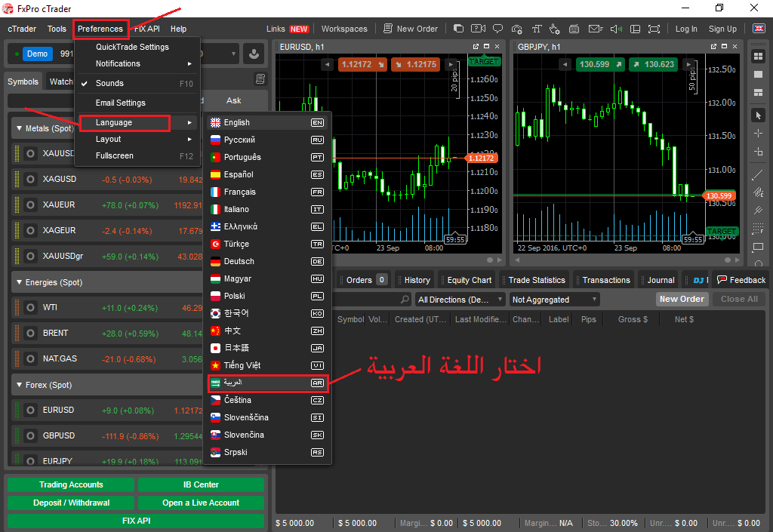The width and height of the screenshot is (773, 532).
Task: Click the fullscreen frame toolbar icon
Action: pyautogui.click(x=654, y=29)
